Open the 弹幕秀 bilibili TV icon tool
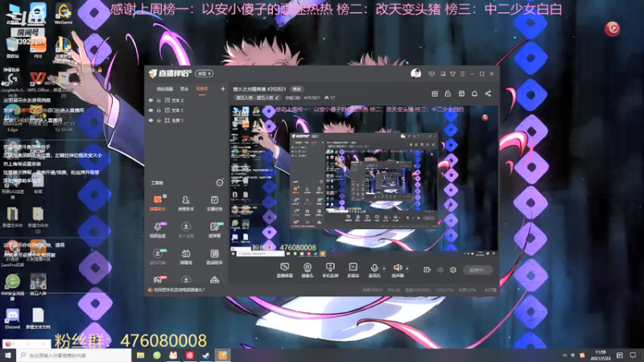Image resolution: width=644 pixels, height=362 pixels. [x=186, y=257]
